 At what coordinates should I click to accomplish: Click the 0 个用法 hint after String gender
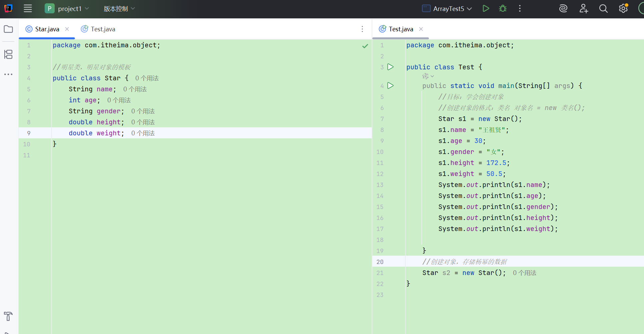(x=143, y=111)
